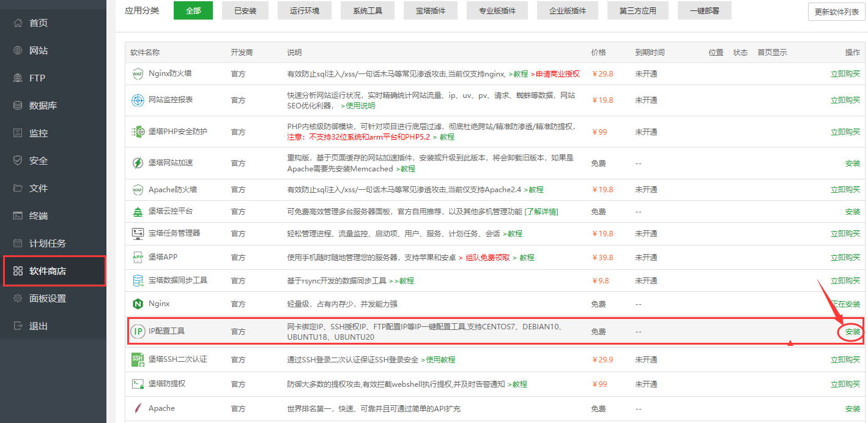Click 立即购买 for Nginx防火墙
The image size is (868, 423).
coord(845,74)
